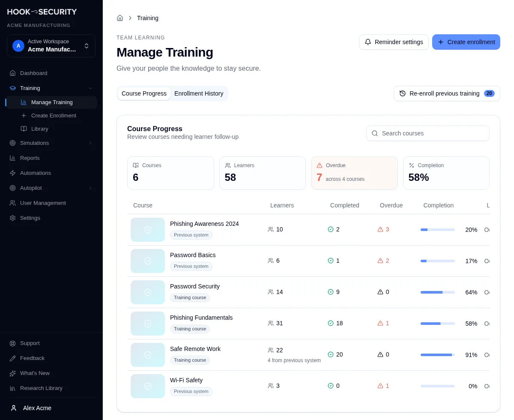514x420 pixels.
Task: Click Phishing Awareness 2024 completion progress bar
Action: click(x=438, y=230)
